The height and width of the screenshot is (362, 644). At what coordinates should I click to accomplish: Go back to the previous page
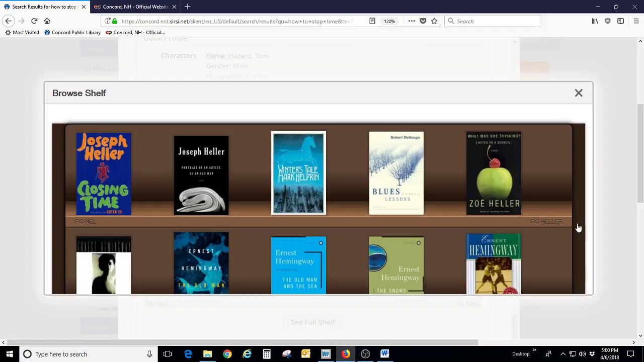click(9, 21)
